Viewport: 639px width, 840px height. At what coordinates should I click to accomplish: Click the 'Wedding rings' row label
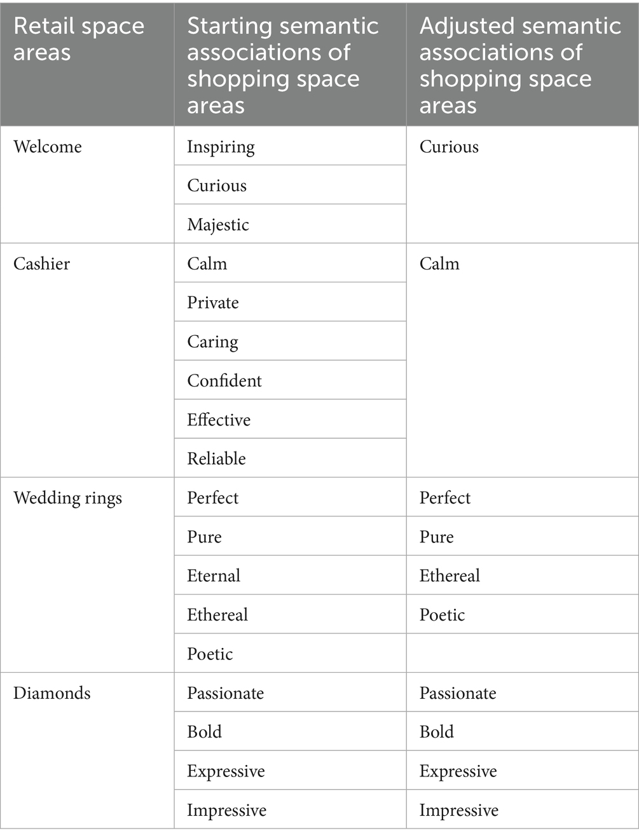[x=67, y=498]
